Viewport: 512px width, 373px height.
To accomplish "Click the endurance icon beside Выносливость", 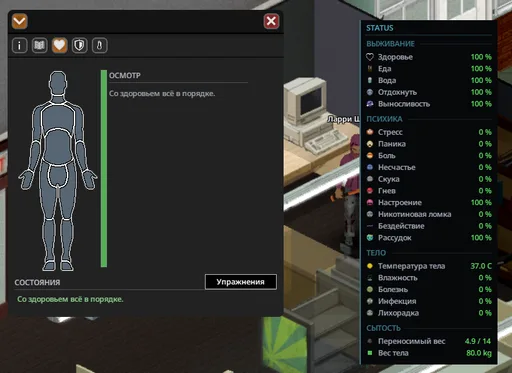I will 370,104.
